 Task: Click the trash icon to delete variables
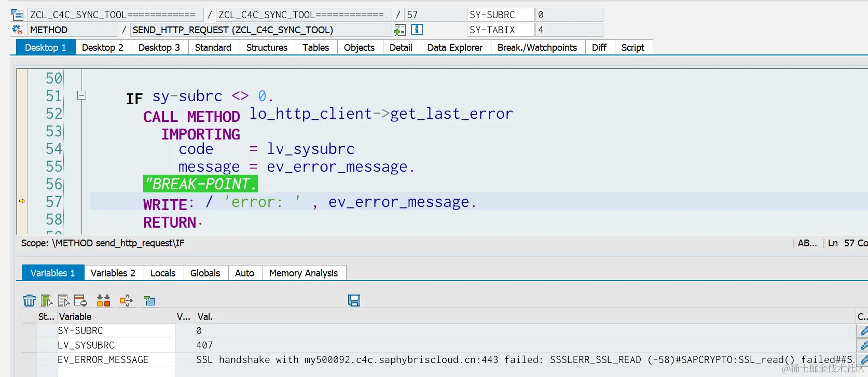coord(29,300)
